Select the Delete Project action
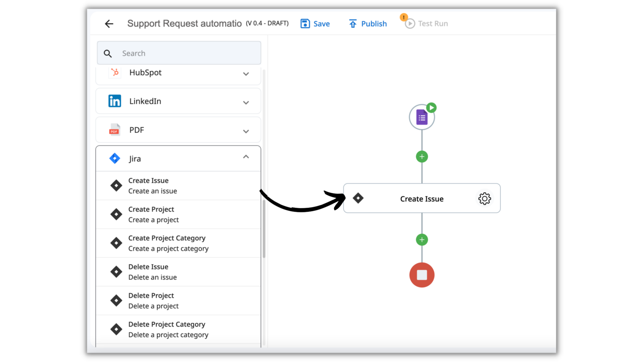644x362 pixels. 151,300
